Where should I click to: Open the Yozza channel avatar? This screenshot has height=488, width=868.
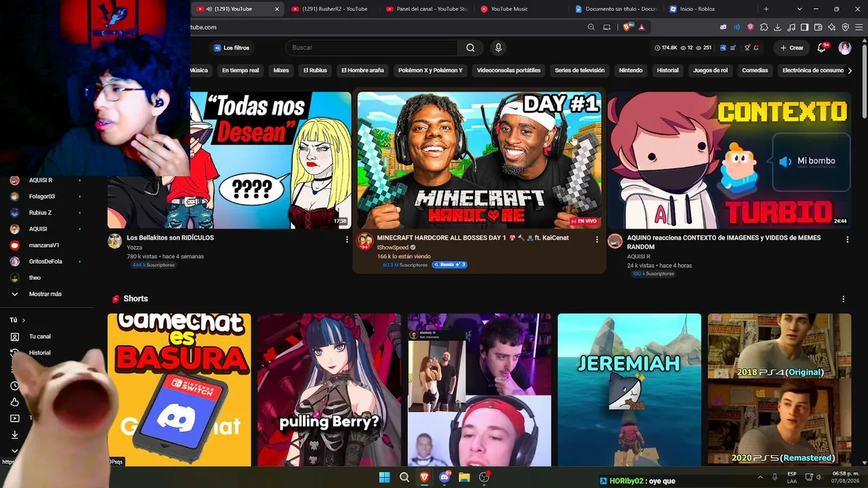point(115,241)
